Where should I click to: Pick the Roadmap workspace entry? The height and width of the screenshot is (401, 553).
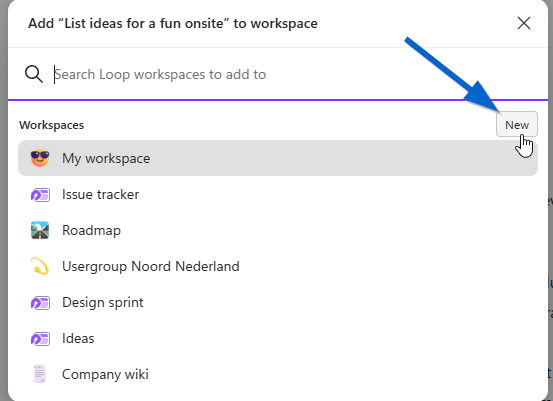pos(278,230)
